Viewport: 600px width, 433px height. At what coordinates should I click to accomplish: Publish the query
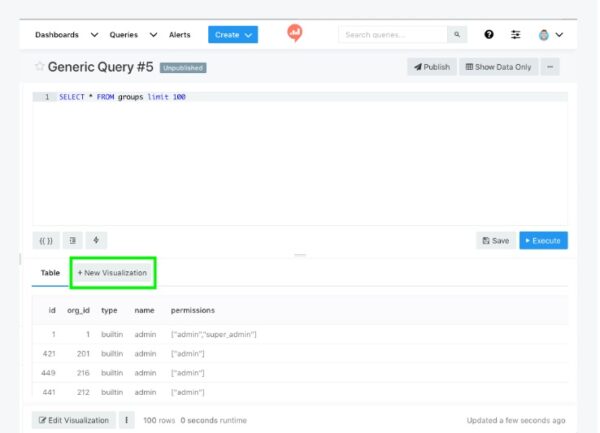click(432, 67)
